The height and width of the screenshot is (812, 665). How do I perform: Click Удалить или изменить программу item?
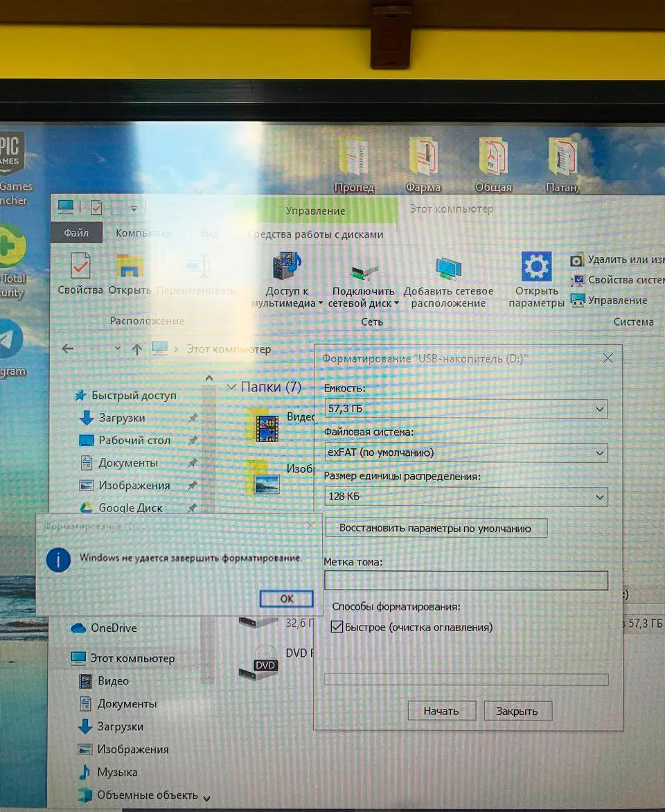coord(617,259)
